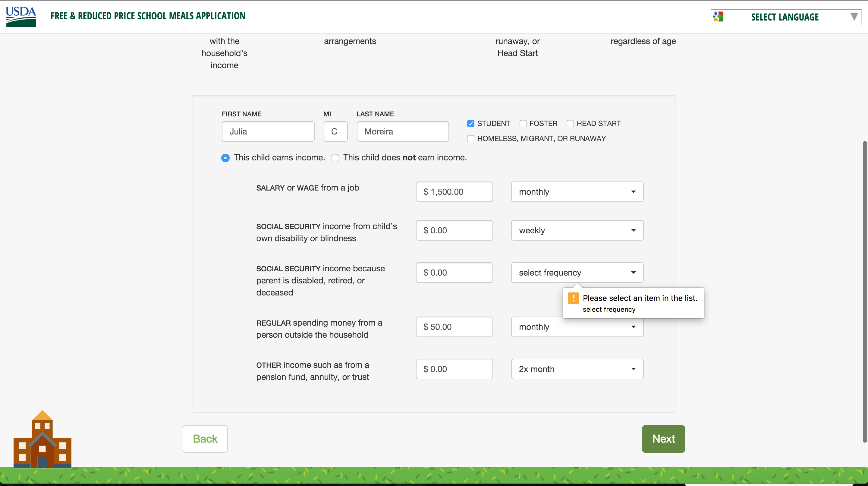
Task: Select 'This child earns income' radio
Action: tap(225, 158)
